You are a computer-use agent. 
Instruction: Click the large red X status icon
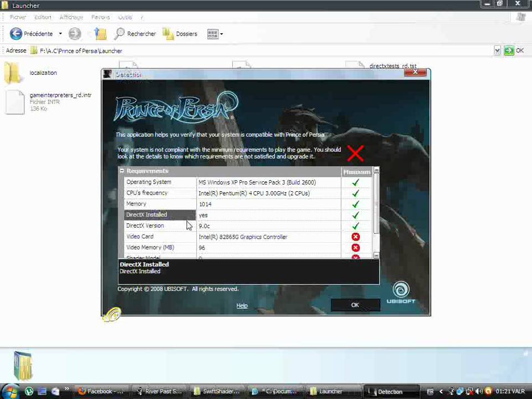click(x=356, y=153)
